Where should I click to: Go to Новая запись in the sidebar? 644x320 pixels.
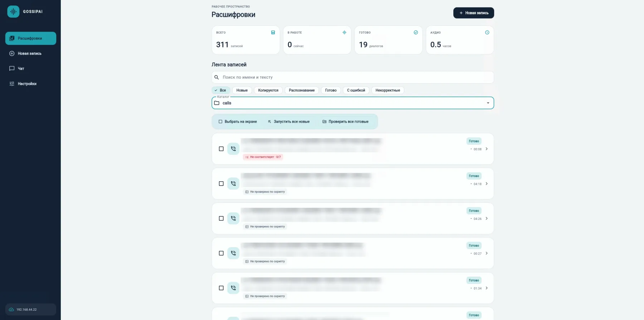31,54
